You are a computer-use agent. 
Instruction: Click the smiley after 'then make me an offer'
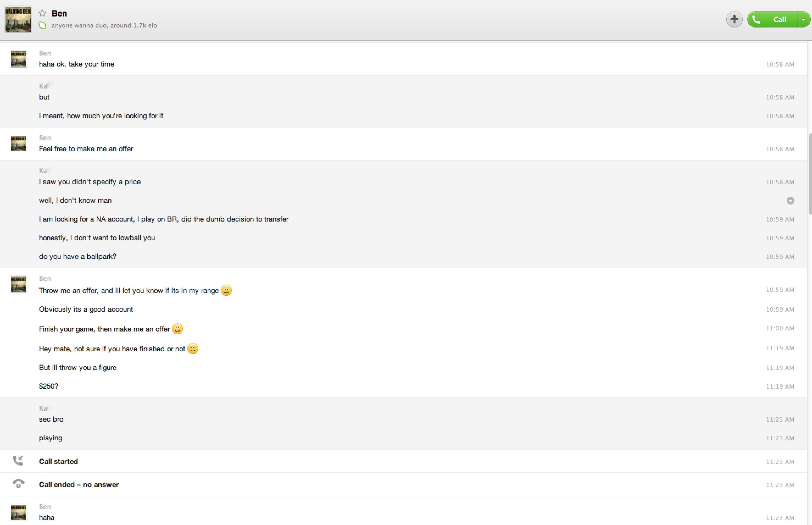pos(177,329)
